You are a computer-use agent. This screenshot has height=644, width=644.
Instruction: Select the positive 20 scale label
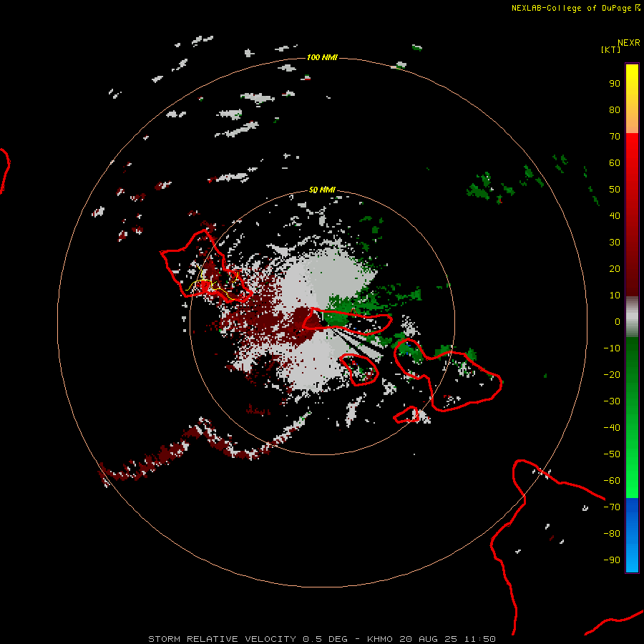tap(615, 268)
